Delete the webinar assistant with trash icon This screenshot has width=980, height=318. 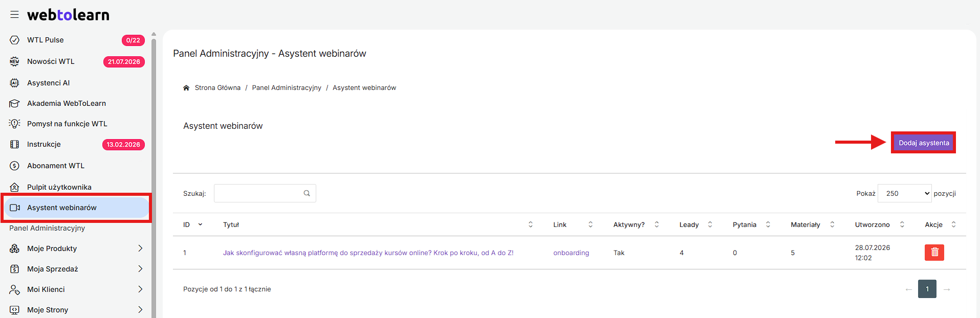pos(934,252)
